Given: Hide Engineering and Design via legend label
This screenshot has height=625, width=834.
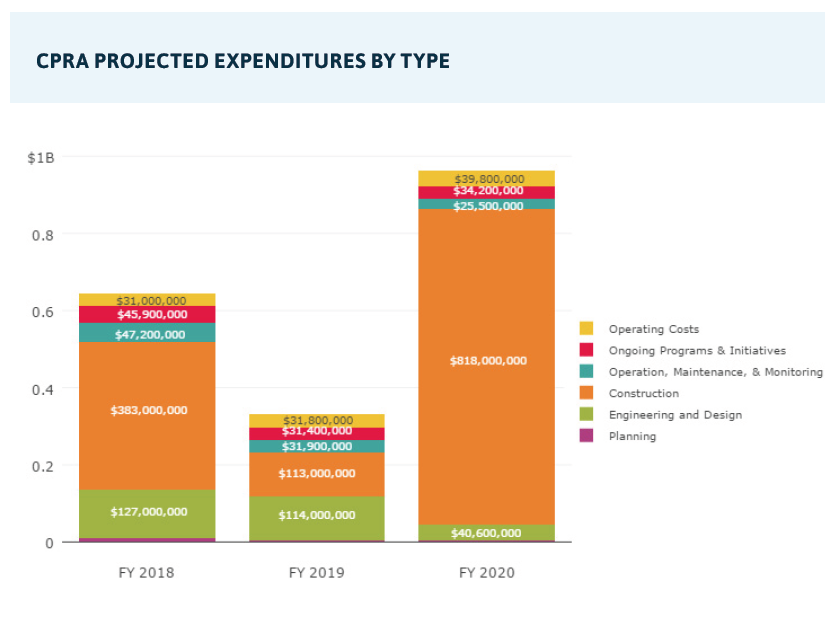Looking at the screenshot, I should pos(675,415).
